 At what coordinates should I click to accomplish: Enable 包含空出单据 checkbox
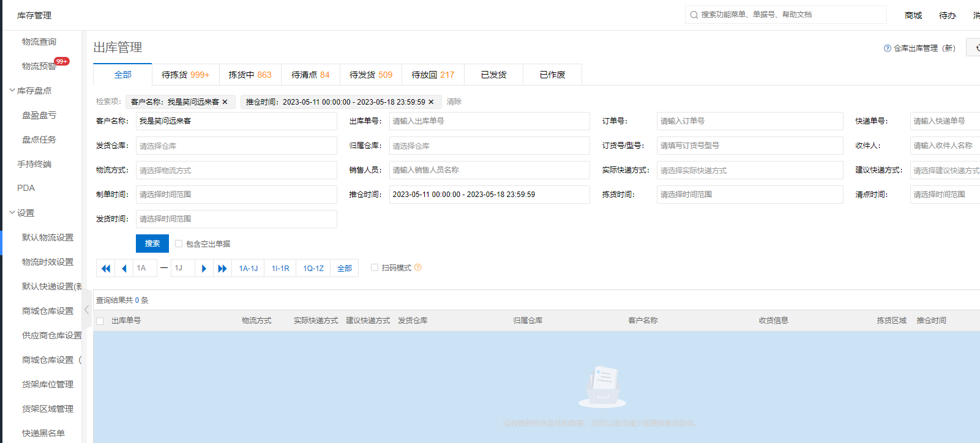[x=179, y=244]
